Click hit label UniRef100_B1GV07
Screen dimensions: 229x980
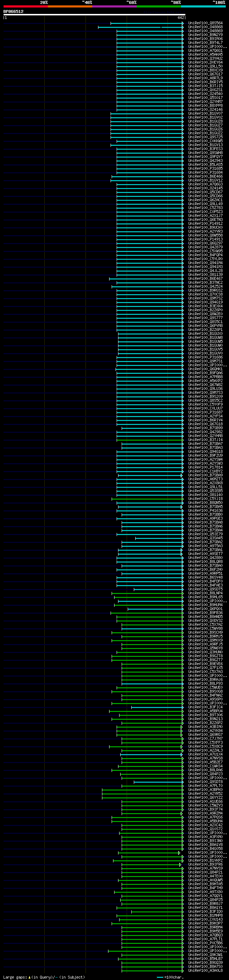tap(205, 114)
